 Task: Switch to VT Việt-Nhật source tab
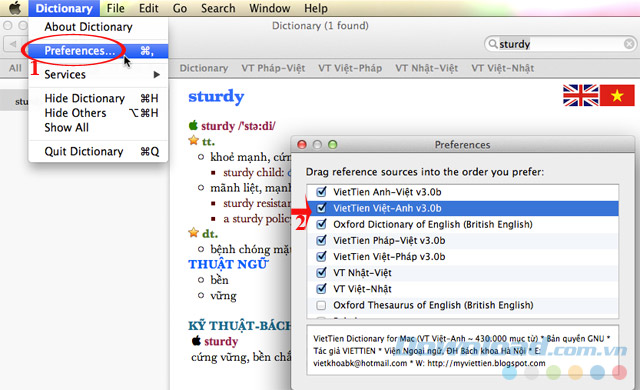[502, 68]
